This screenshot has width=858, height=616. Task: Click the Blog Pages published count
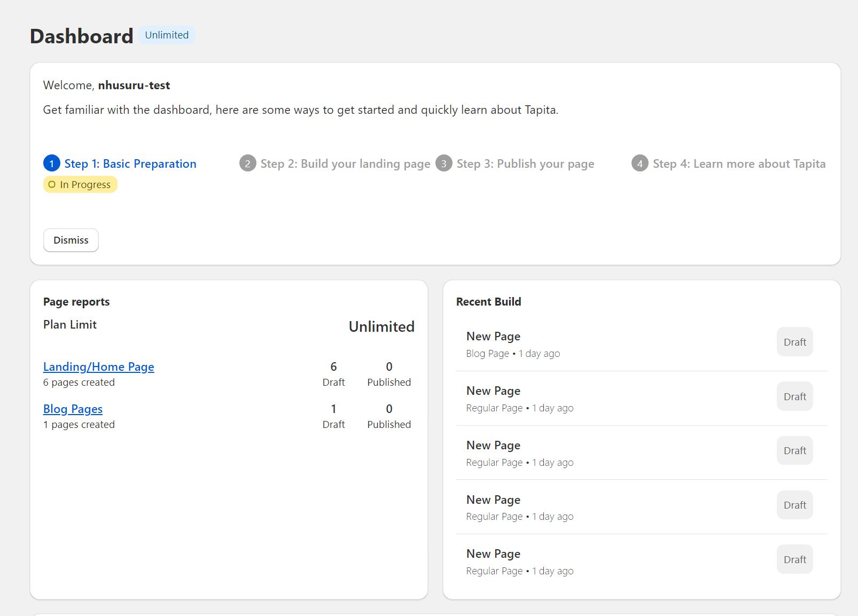389,409
